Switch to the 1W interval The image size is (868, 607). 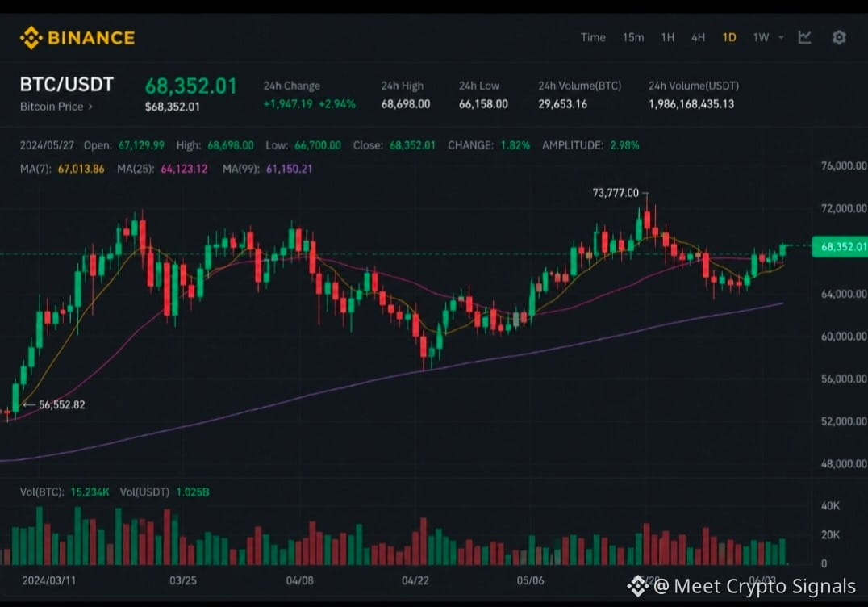pyautogui.click(x=761, y=37)
